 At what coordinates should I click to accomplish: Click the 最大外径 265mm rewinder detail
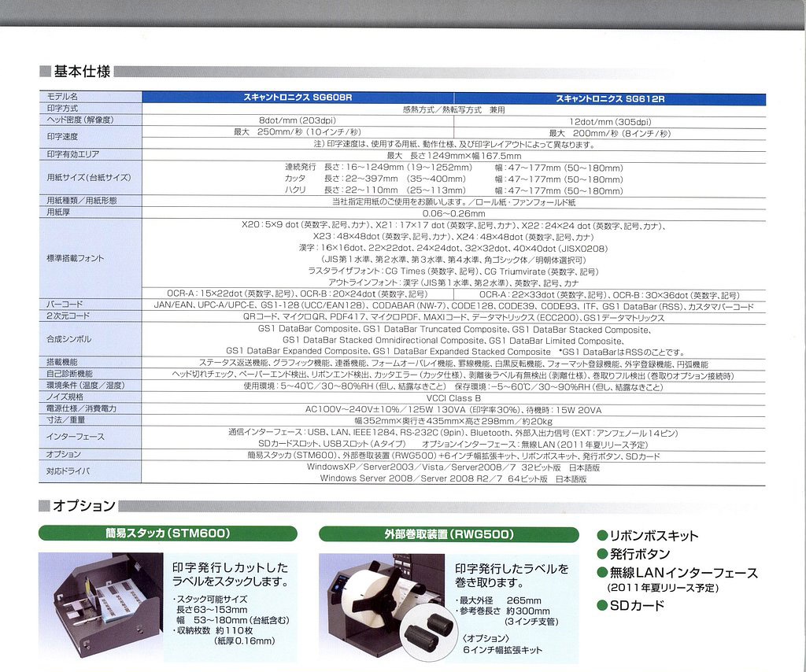(x=498, y=600)
